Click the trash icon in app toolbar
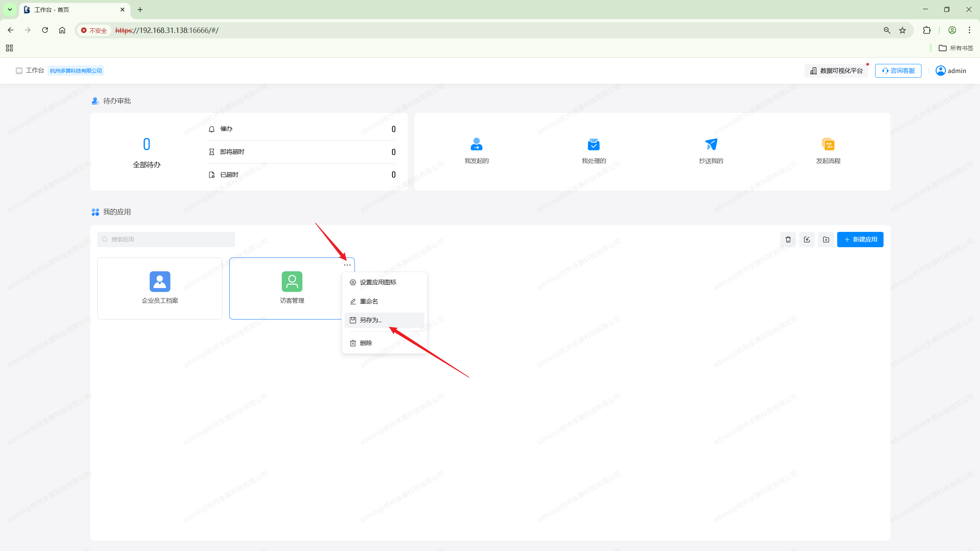Screen dimensions: 980x551 click(x=788, y=240)
